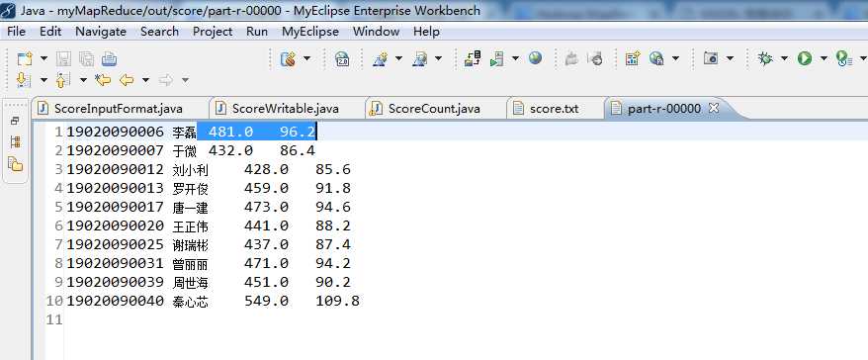The width and height of the screenshot is (868, 360).
Task: Click the grayed plug connection icon
Action: coord(571,58)
